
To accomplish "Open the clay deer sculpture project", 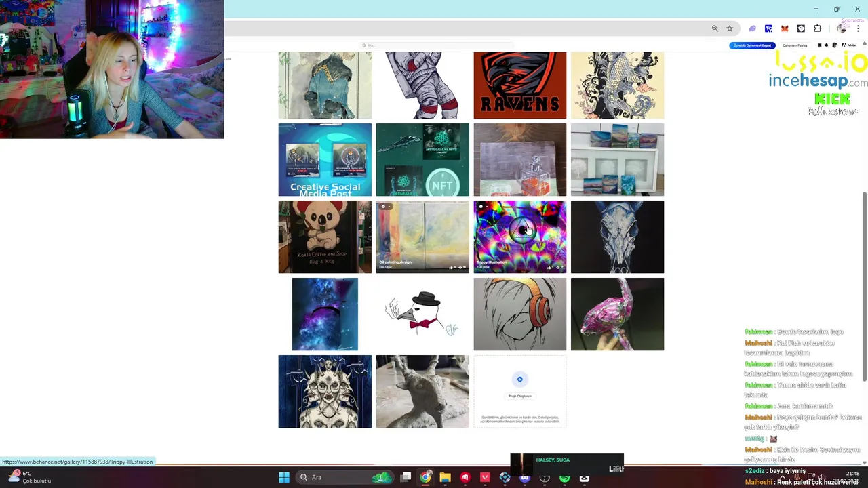I will click(x=422, y=391).
